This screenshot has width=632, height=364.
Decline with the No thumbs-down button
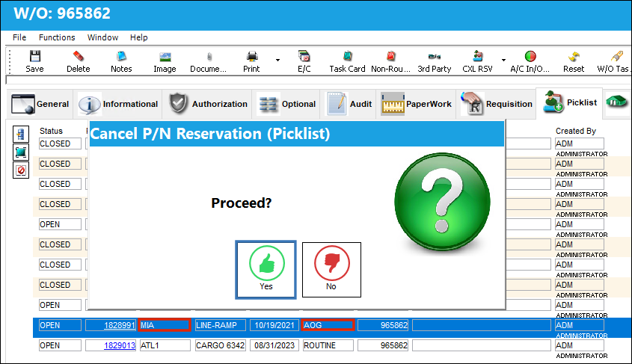tap(331, 270)
